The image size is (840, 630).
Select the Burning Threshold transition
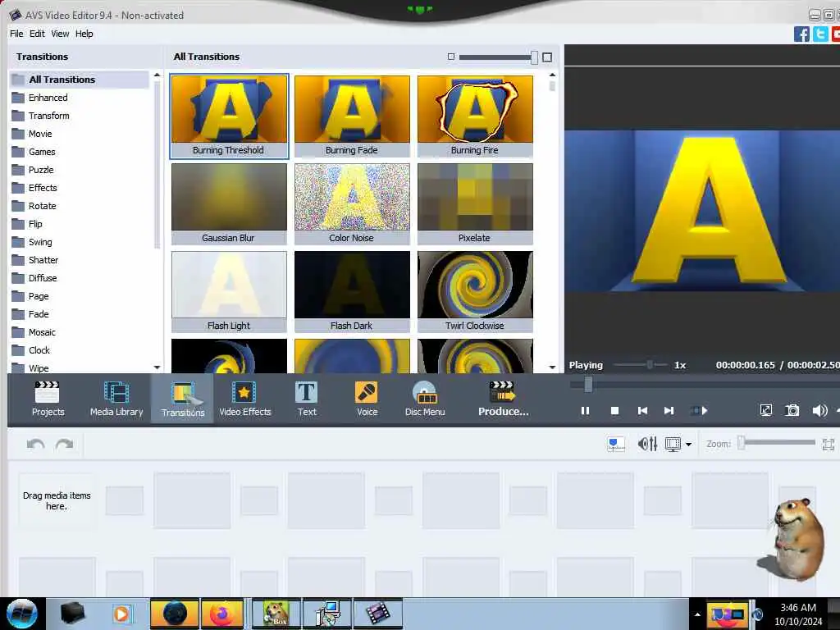coord(229,116)
